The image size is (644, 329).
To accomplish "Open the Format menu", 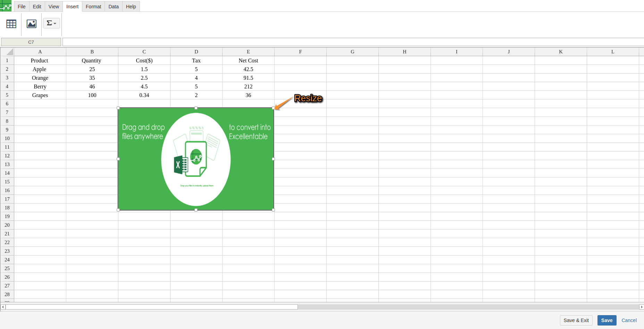I will click(93, 7).
